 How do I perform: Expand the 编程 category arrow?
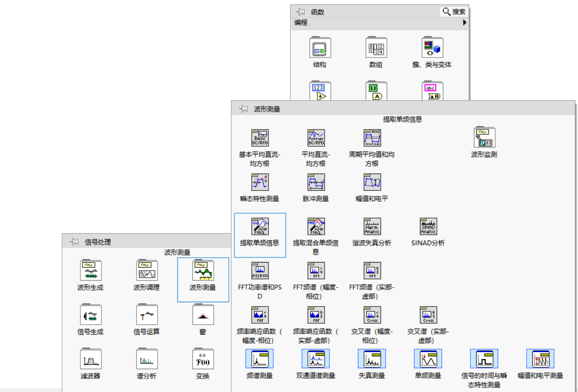click(x=464, y=22)
